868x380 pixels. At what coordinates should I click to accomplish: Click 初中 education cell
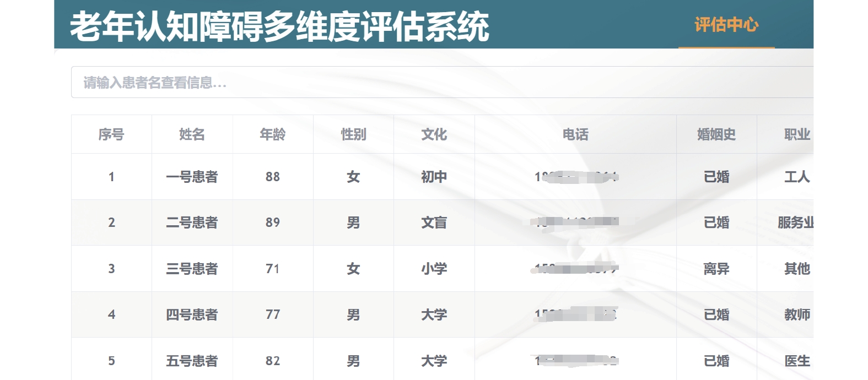(x=434, y=177)
